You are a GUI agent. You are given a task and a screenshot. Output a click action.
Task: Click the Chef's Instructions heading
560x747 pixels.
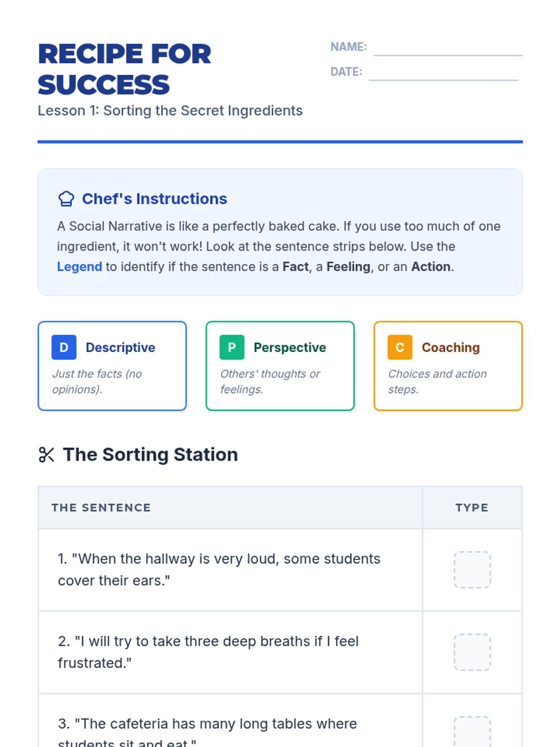pos(154,199)
